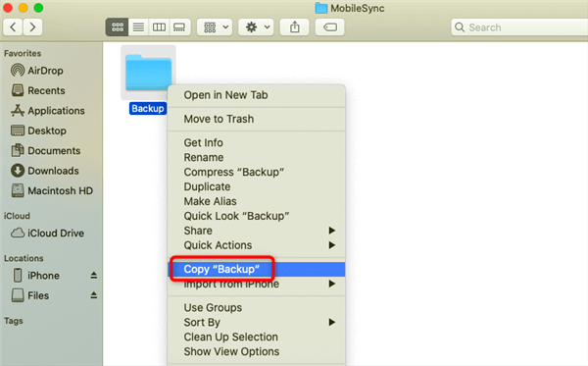
Task: Eject the iPhone device
Action: [x=94, y=276]
